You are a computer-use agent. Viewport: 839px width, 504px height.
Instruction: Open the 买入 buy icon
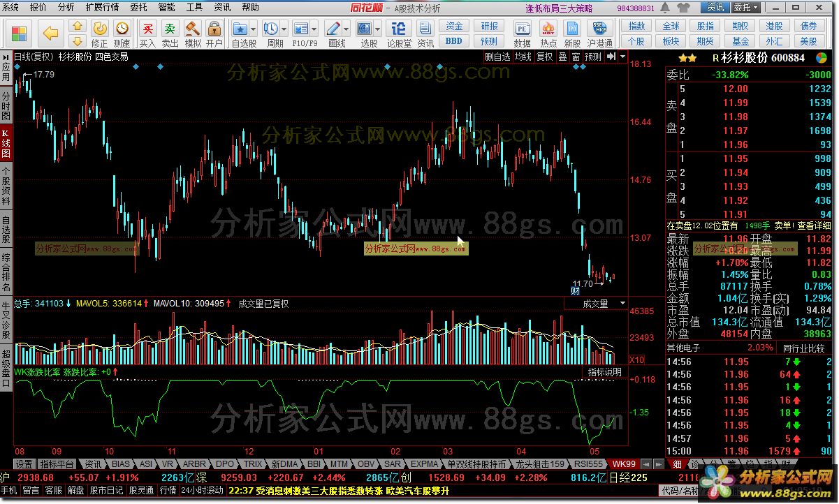[x=147, y=28]
